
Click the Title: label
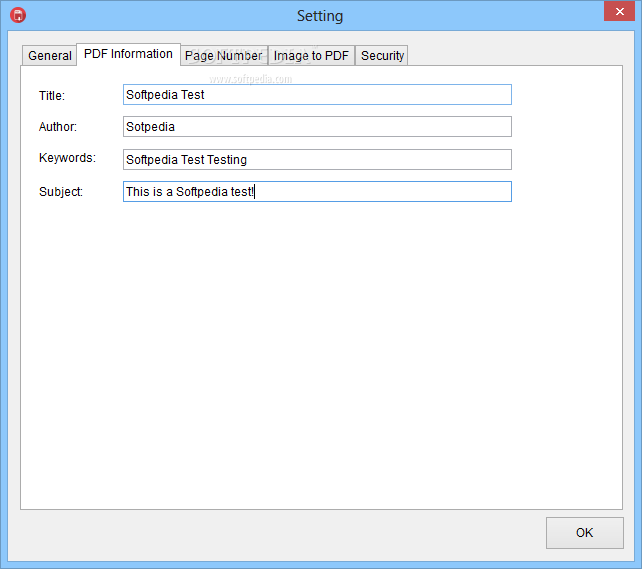(x=52, y=95)
